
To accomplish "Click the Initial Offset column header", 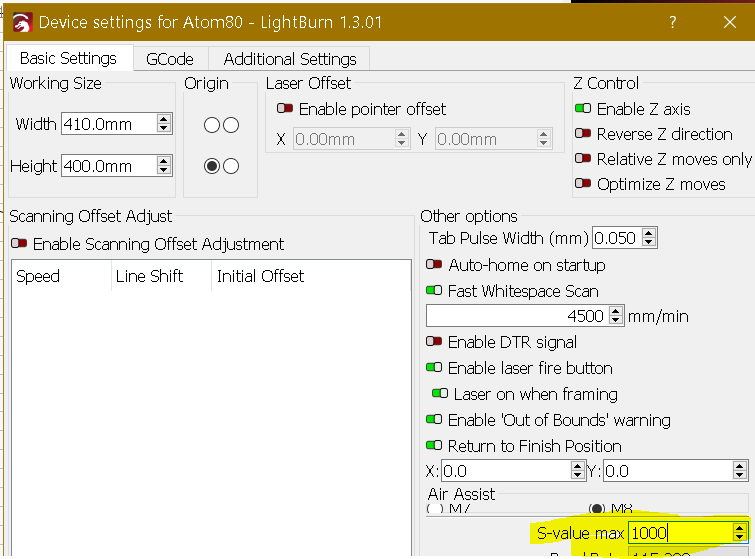I will click(262, 276).
